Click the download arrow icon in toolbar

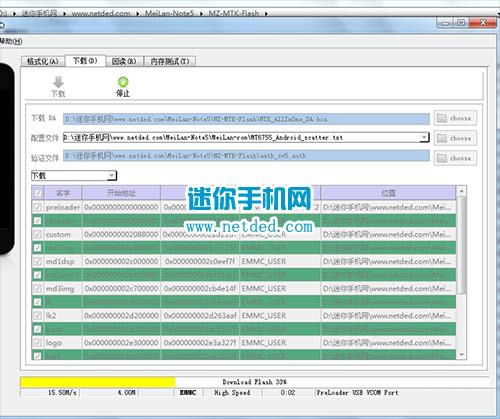click(x=58, y=82)
